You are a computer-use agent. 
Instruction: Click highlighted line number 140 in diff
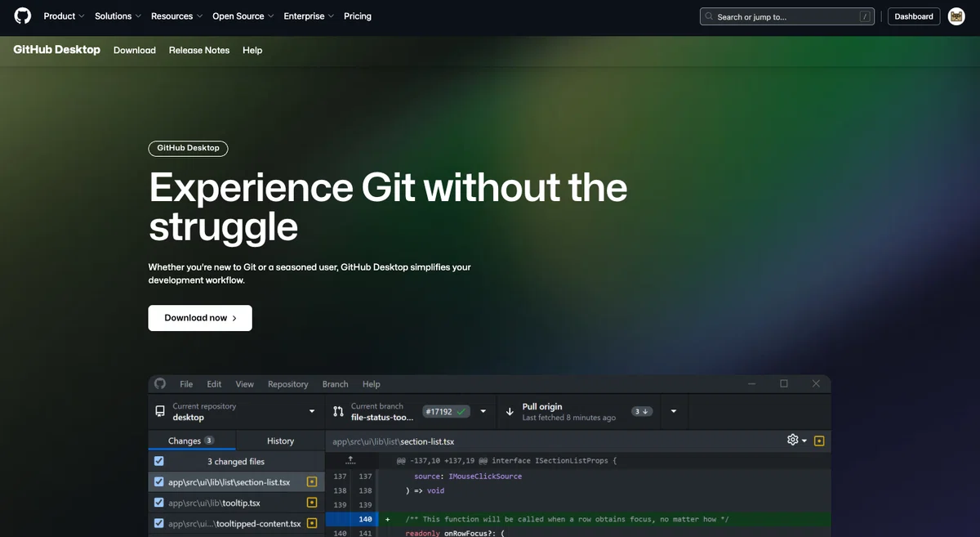click(365, 519)
